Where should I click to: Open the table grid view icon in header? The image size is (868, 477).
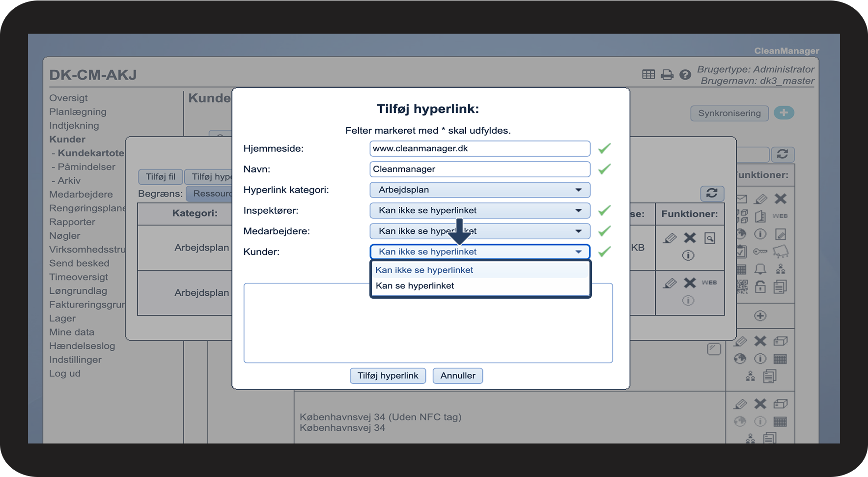pyautogui.click(x=648, y=75)
